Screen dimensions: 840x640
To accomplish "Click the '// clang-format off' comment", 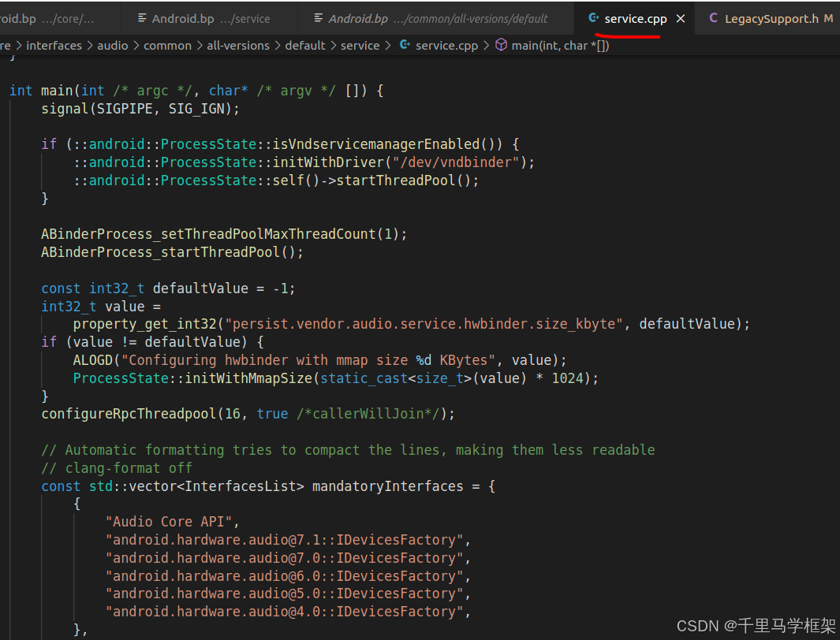I will pyautogui.click(x=117, y=468).
